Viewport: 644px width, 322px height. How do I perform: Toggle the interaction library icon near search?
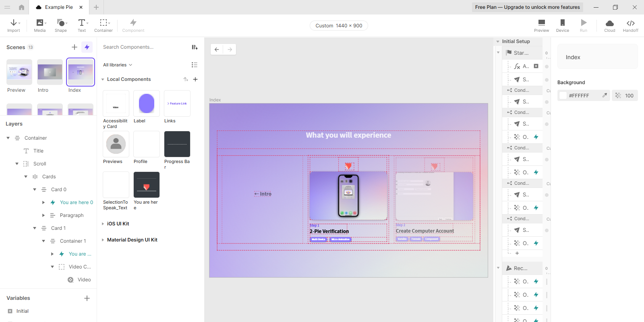[195, 47]
